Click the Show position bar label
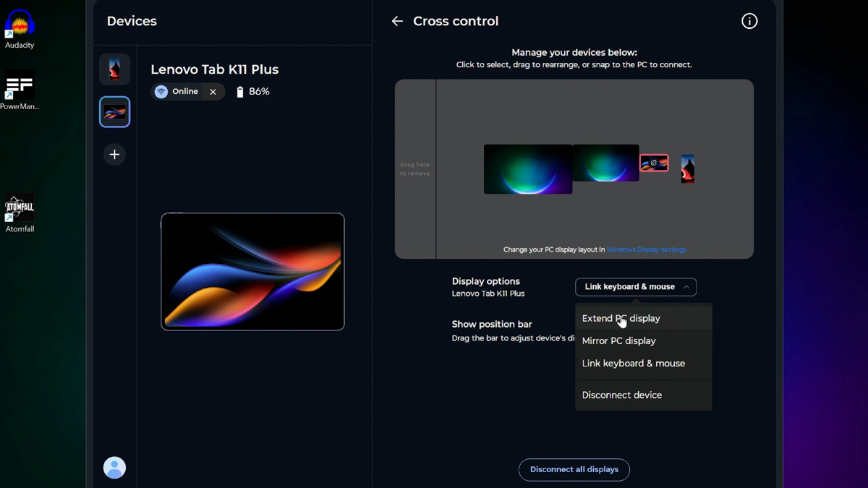 tap(492, 325)
